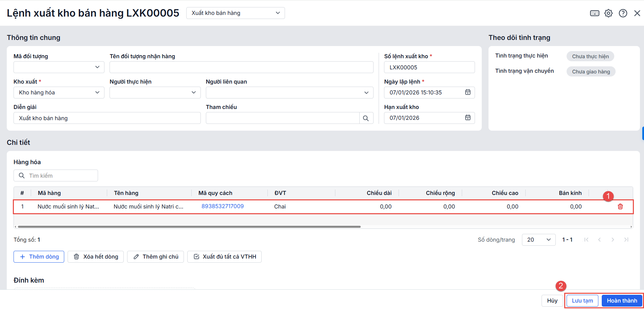644x309 pixels.
Task: Click the Thêm dòng button
Action: coord(39,257)
